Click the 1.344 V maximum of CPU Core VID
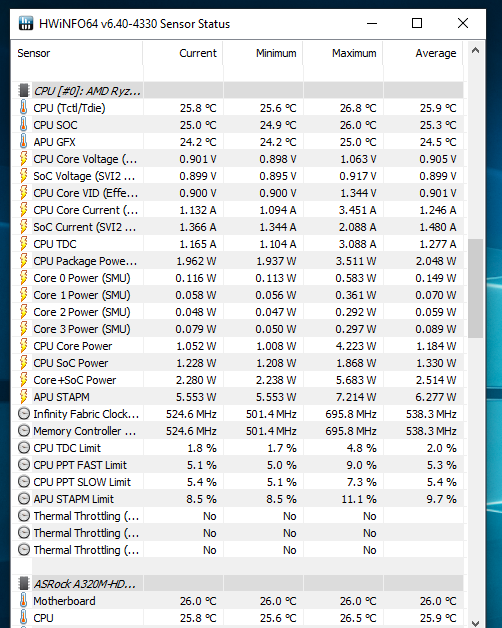502x628 pixels. coord(358,193)
